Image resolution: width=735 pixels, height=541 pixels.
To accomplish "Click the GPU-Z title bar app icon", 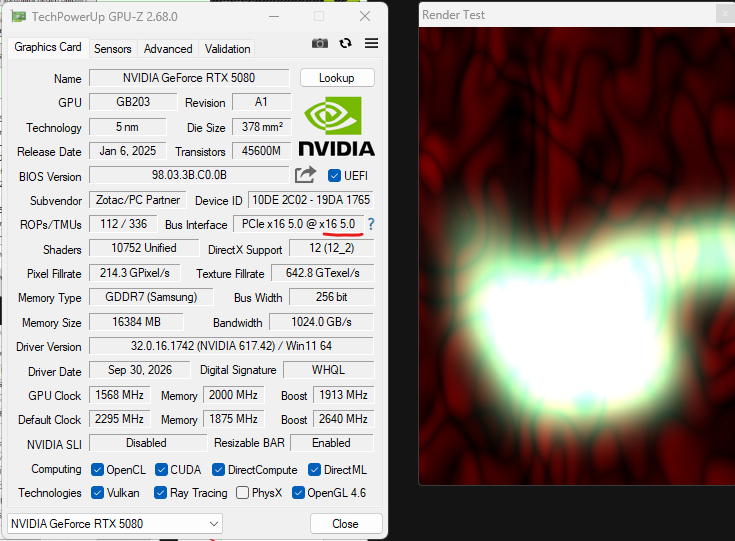I will (19, 17).
